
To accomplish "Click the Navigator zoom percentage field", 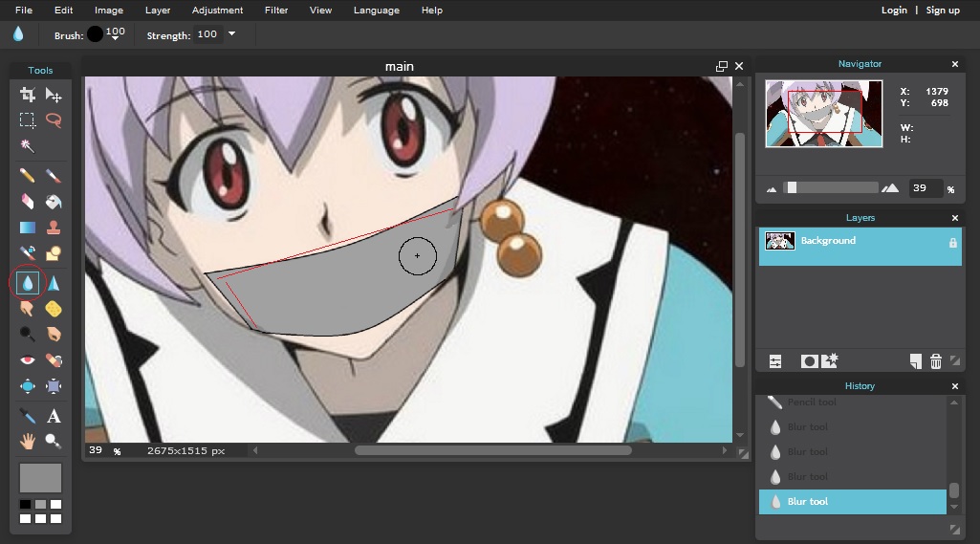I will pos(925,187).
